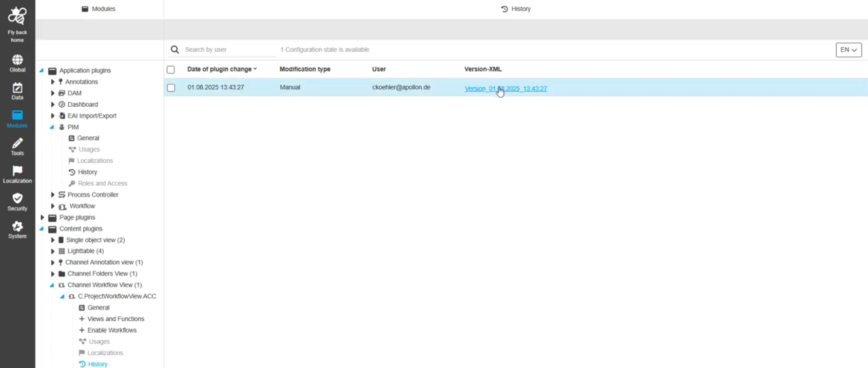The width and height of the screenshot is (868, 368).
Task: Open the Data calendar icon
Action: click(17, 88)
